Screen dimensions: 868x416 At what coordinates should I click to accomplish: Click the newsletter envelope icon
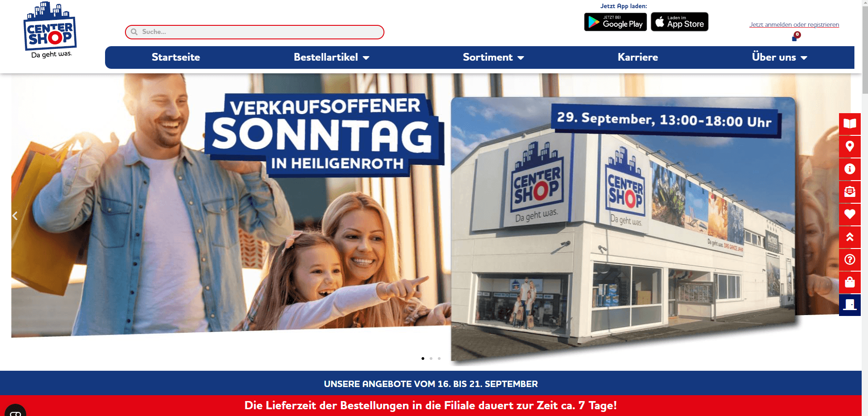[x=849, y=191]
